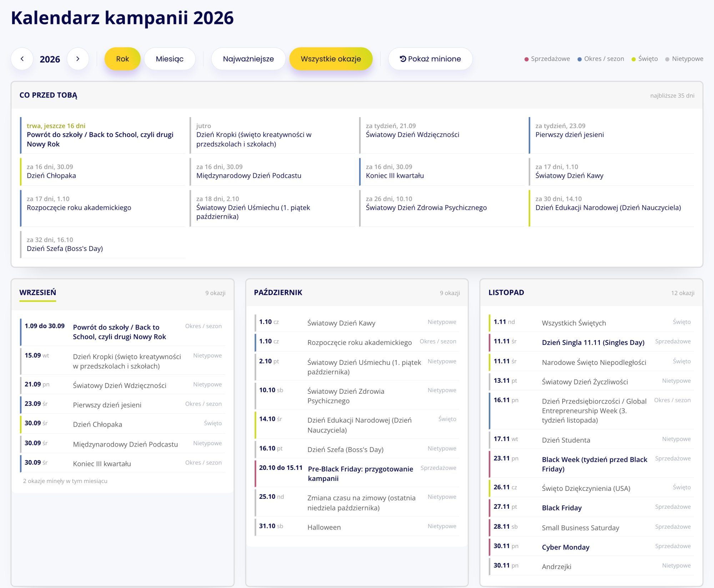Switch to Miesiąc view
The width and height of the screenshot is (714, 588).
(170, 59)
